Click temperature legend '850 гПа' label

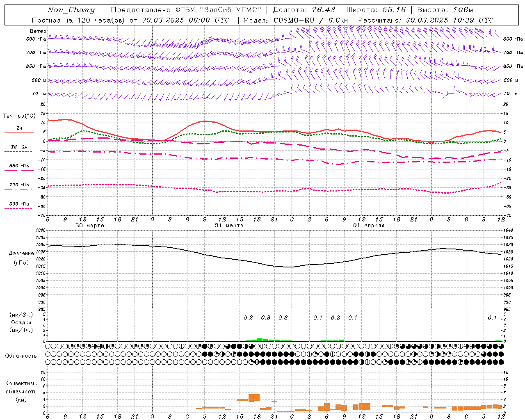(x=19, y=166)
